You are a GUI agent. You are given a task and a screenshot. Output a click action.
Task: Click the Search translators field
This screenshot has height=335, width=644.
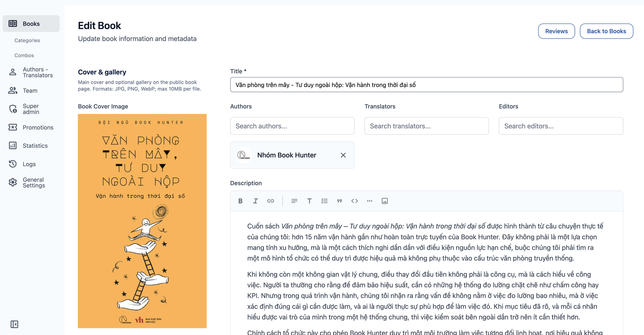coord(426,126)
